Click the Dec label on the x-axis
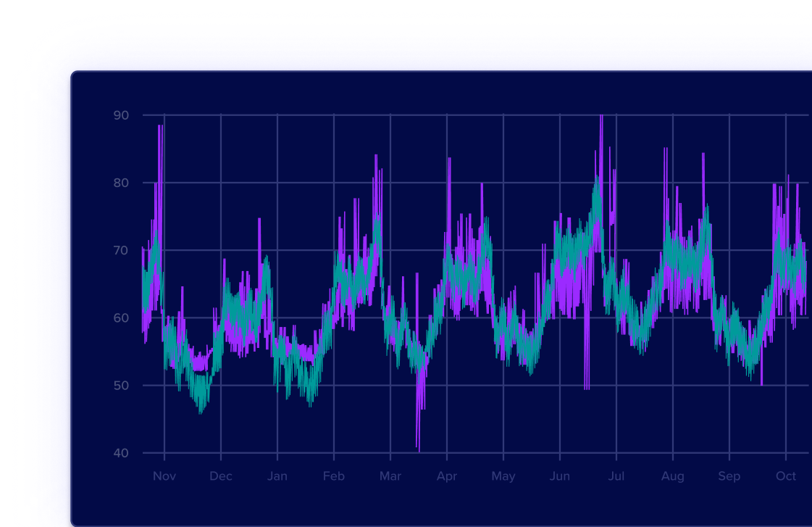The height and width of the screenshot is (527, 812). point(221,476)
